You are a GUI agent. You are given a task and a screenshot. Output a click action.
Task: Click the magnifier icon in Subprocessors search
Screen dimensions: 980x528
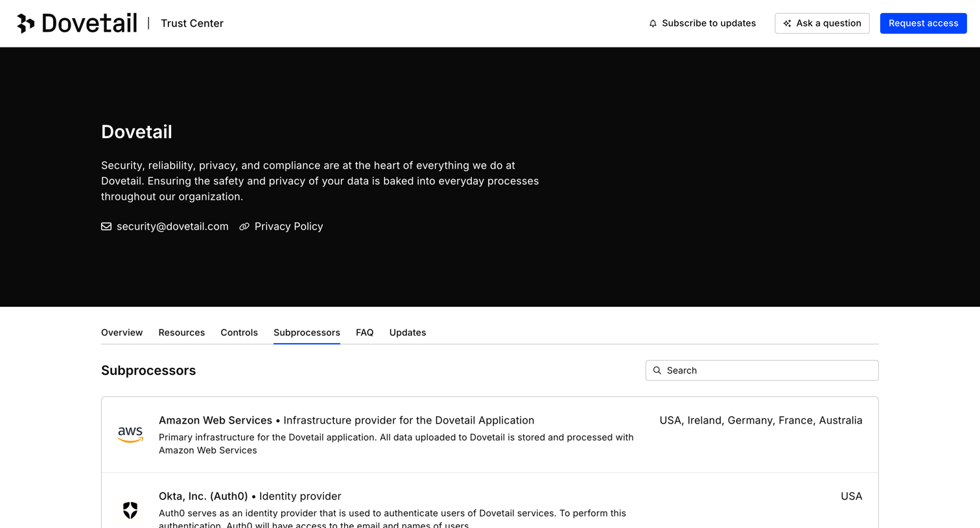pyautogui.click(x=657, y=370)
